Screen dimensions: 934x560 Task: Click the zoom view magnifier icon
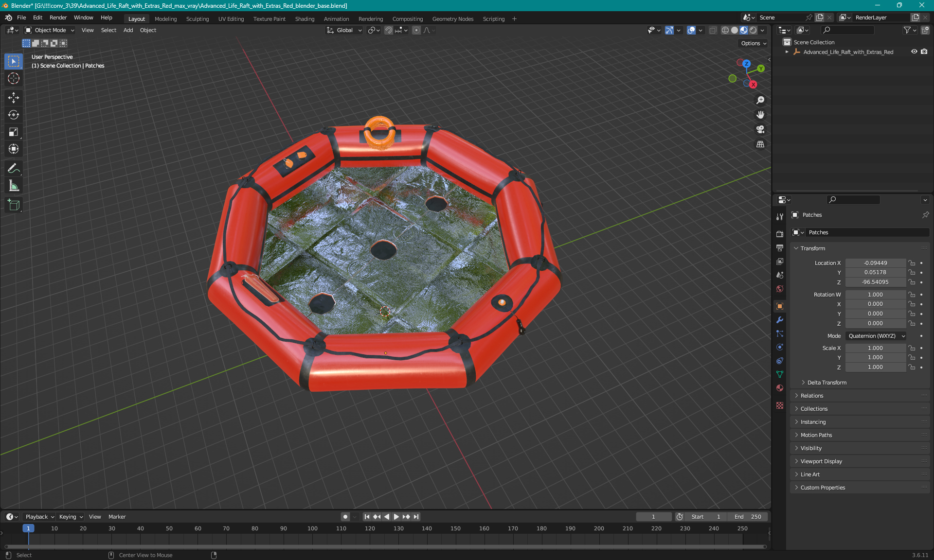click(760, 100)
